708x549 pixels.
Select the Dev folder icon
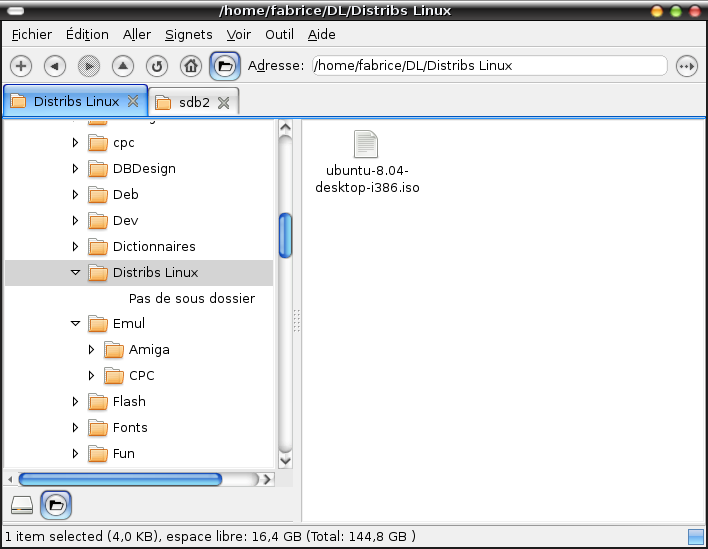tap(98, 220)
